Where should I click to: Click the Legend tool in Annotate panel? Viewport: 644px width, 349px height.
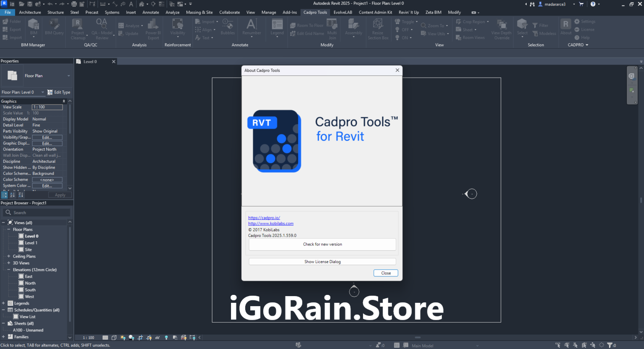[277, 28]
